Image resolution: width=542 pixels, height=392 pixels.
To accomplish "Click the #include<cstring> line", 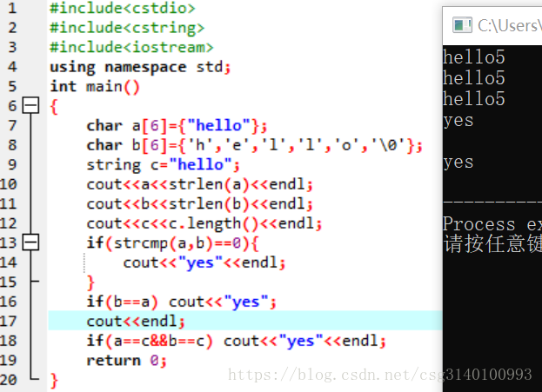I will [x=127, y=28].
